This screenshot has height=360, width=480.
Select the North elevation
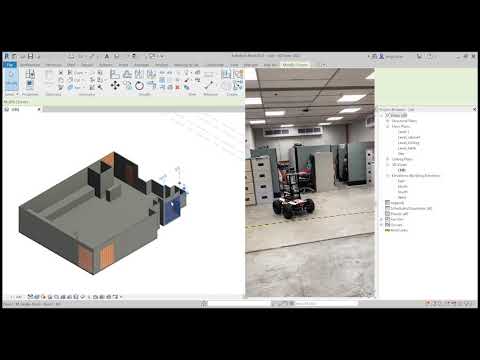coord(403,186)
